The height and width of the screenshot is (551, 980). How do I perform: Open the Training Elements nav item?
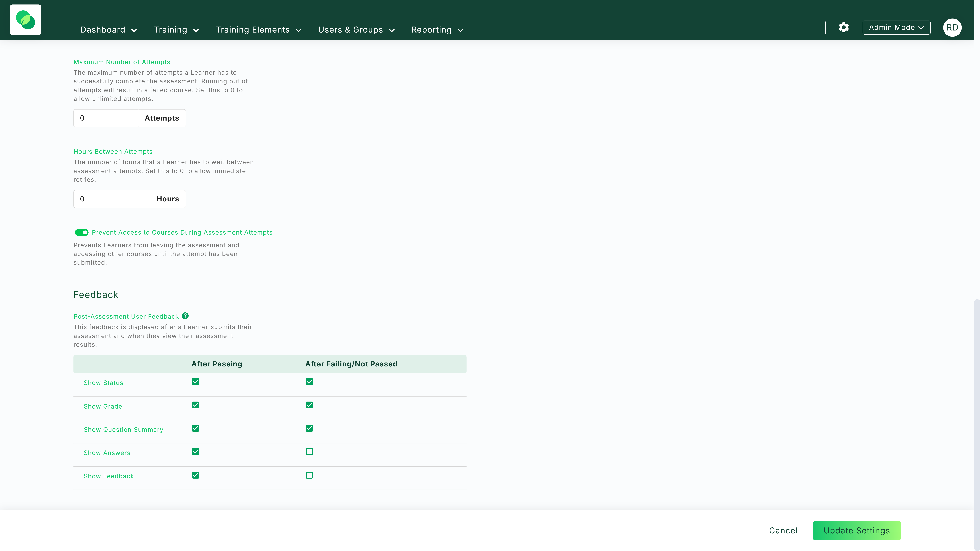(253, 30)
